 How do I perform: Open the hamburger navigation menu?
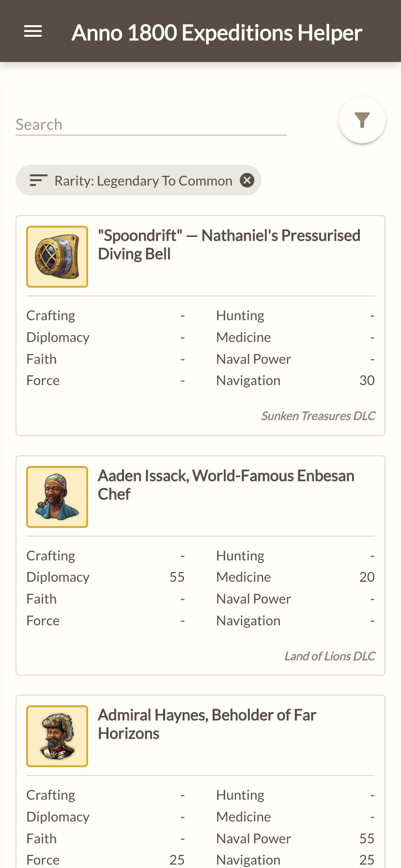(x=33, y=31)
